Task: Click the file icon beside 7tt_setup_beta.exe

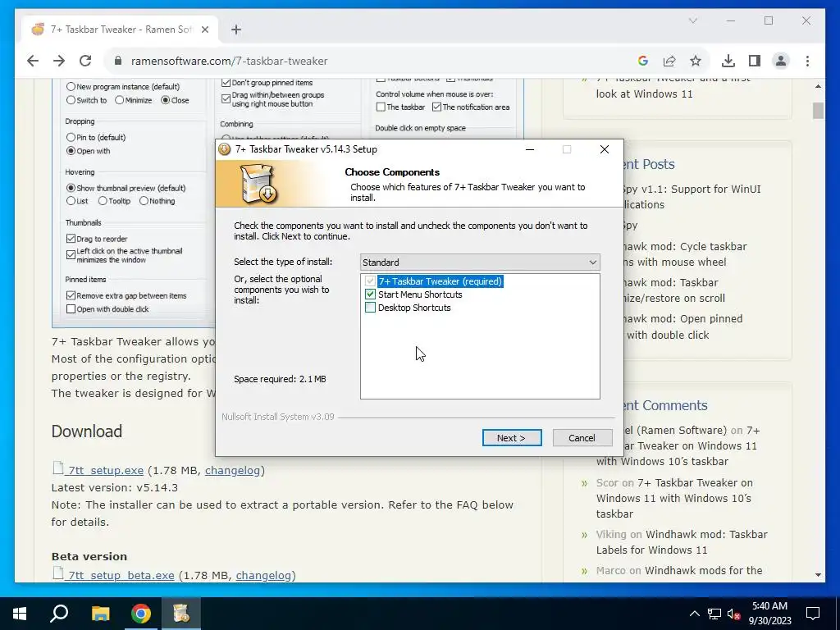Action: pos(58,573)
